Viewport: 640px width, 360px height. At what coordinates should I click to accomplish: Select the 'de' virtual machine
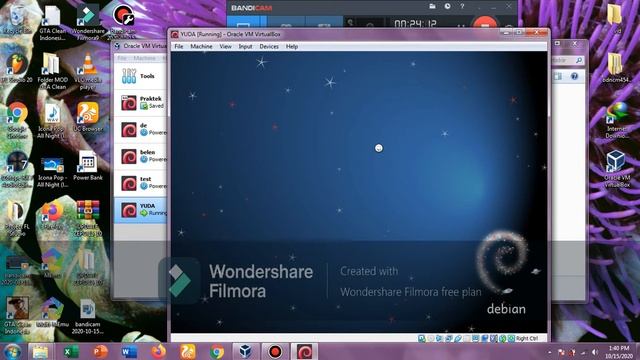pos(140,129)
